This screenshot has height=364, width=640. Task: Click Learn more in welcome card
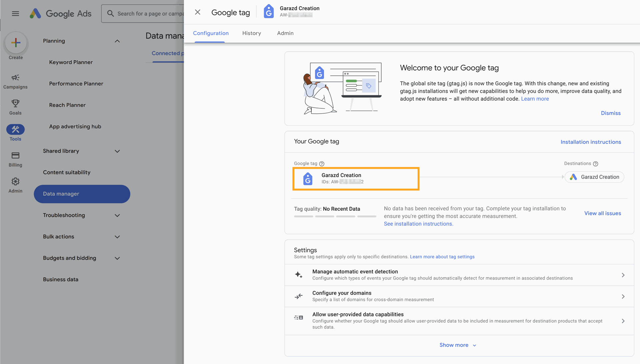pyautogui.click(x=535, y=99)
